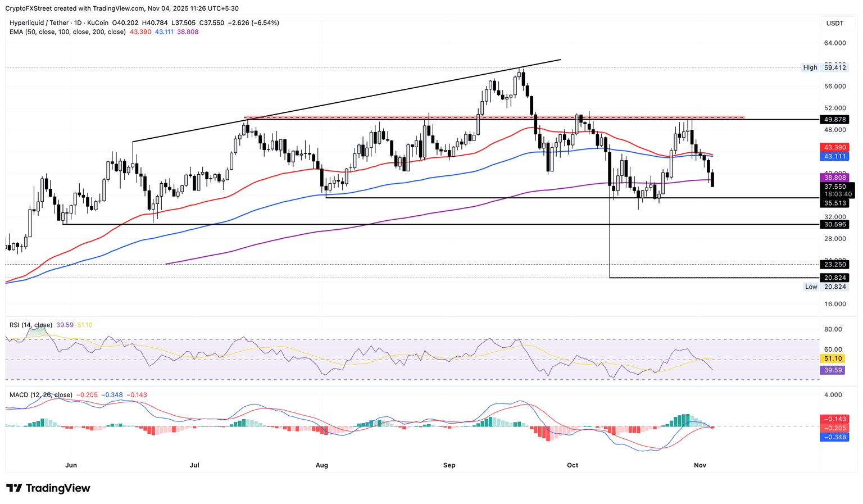Select the Low 20.824 price marker

pos(825,287)
